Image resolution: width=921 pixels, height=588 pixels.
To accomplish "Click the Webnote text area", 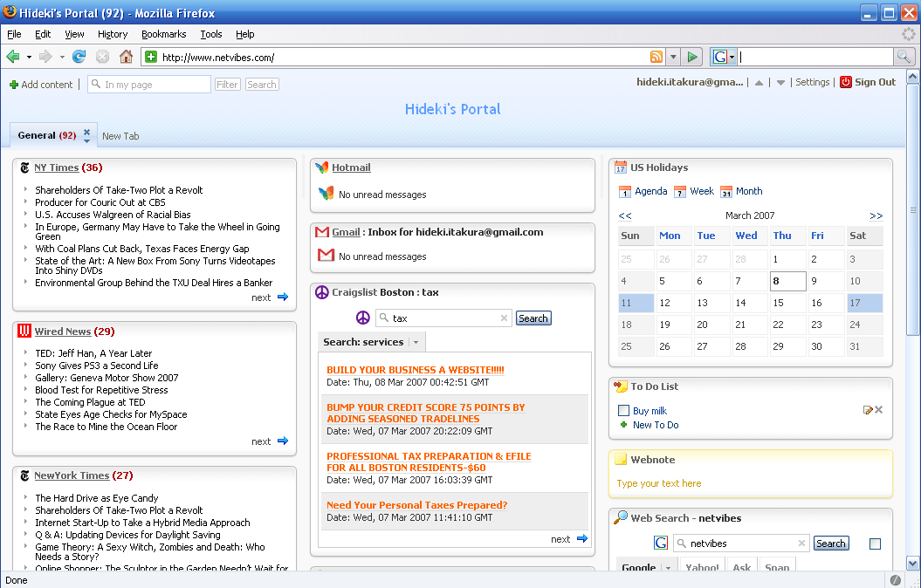I will coord(749,483).
